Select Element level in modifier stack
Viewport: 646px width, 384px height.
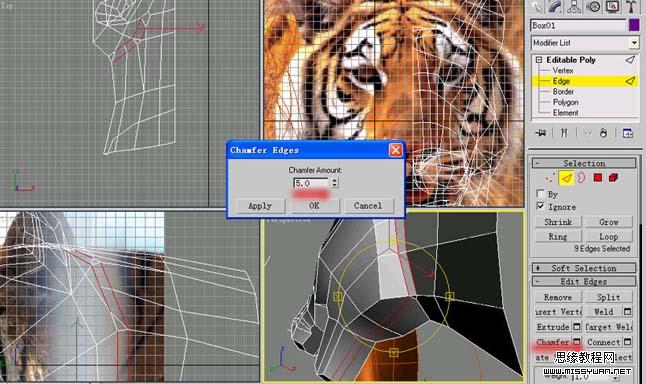(565, 112)
